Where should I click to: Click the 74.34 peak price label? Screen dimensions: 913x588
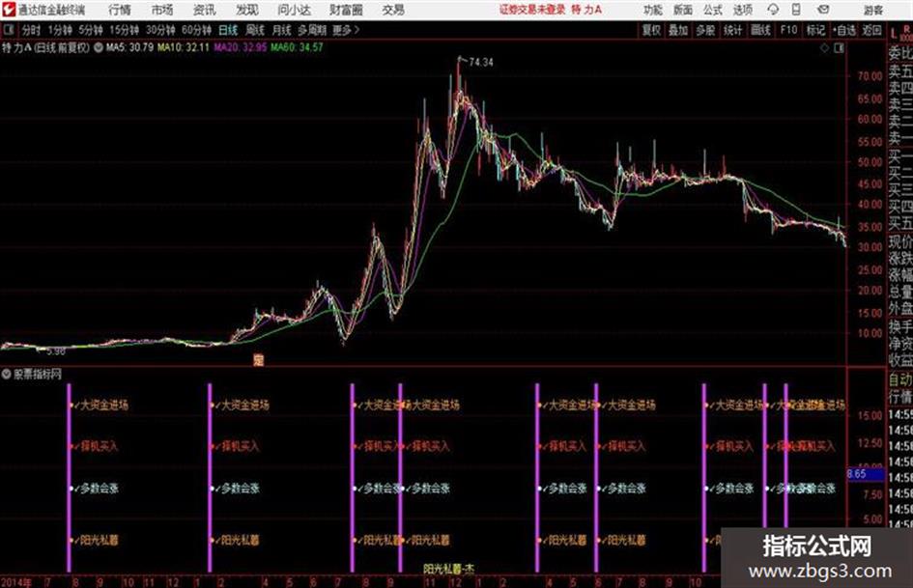(480, 62)
